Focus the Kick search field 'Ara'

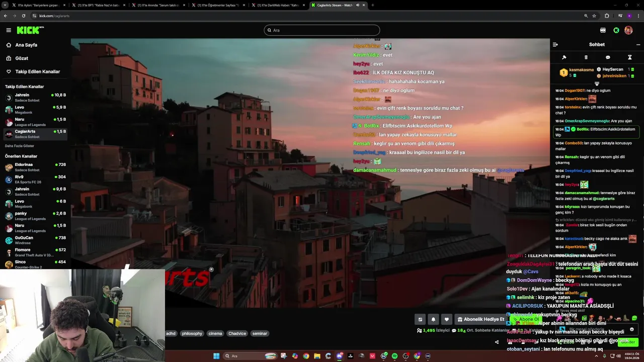click(322, 30)
